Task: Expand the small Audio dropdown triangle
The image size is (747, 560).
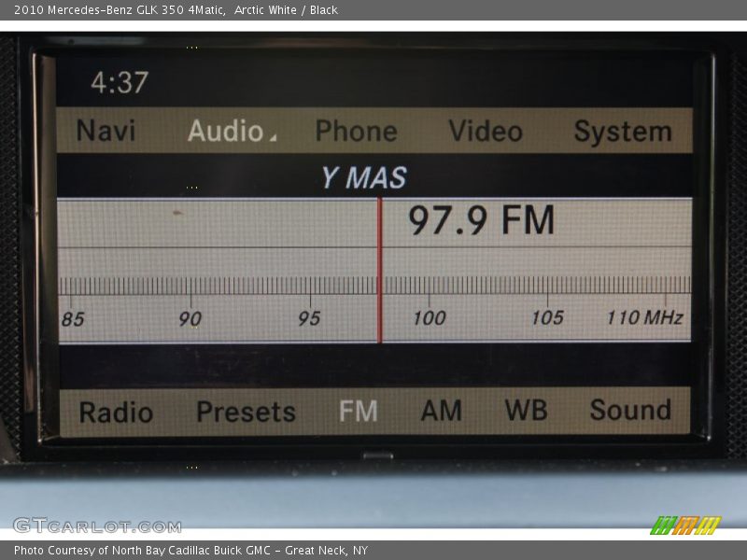Action: coord(273,138)
